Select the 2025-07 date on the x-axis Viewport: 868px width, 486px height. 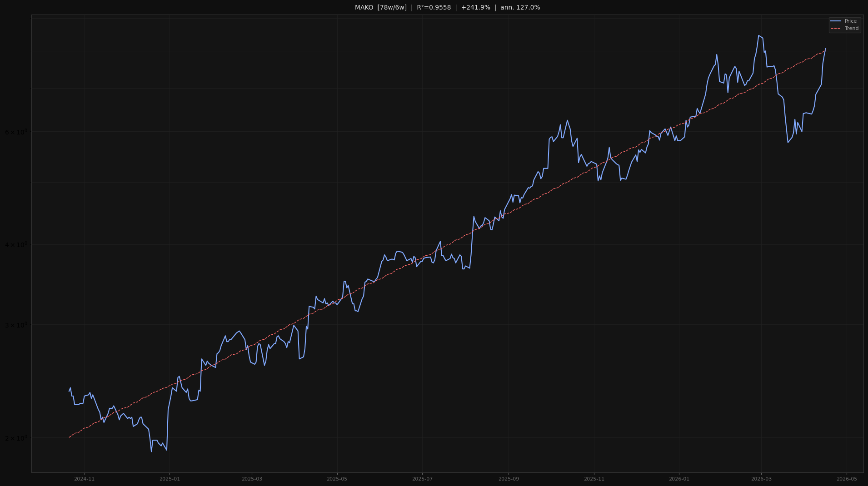422,478
